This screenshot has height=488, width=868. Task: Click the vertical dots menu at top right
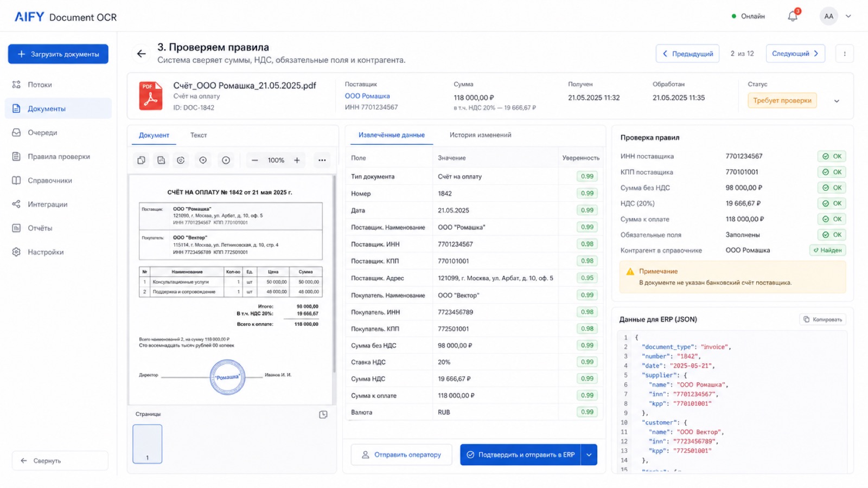[844, 54]
